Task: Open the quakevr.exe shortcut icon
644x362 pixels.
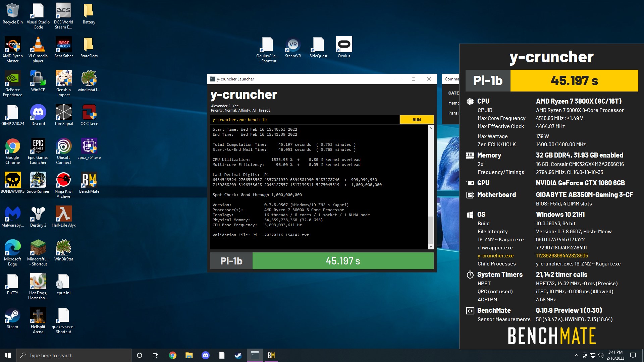Action: point(63,321)
